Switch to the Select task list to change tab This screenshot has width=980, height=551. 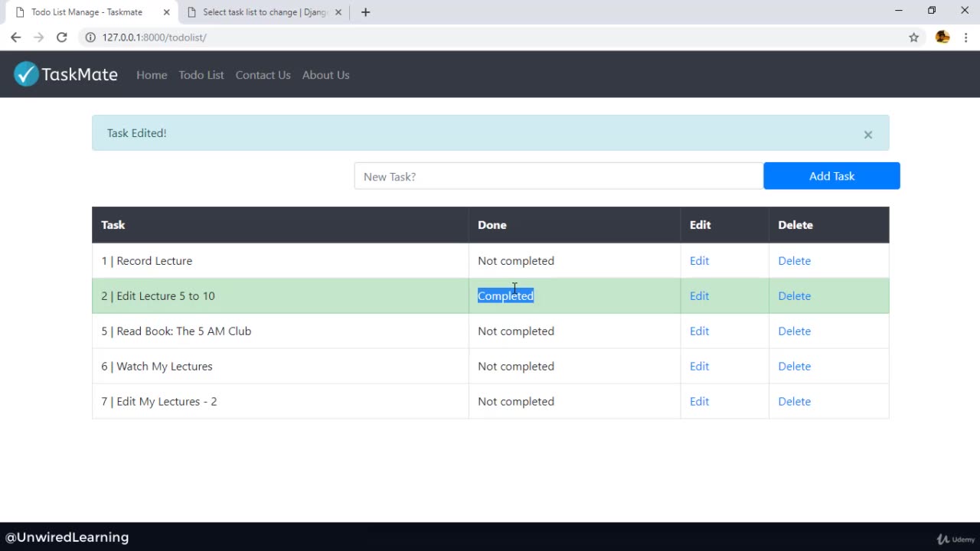tap(264, 12)
